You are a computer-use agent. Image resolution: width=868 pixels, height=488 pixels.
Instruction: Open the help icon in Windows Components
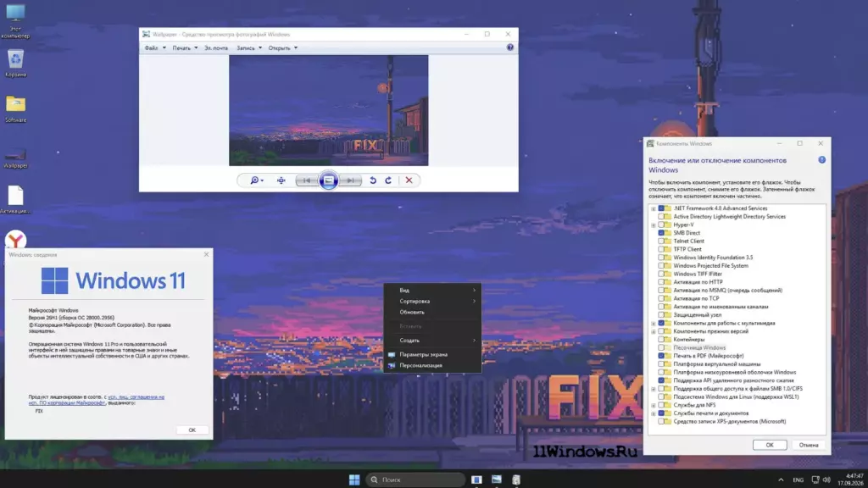pos(822,160)
